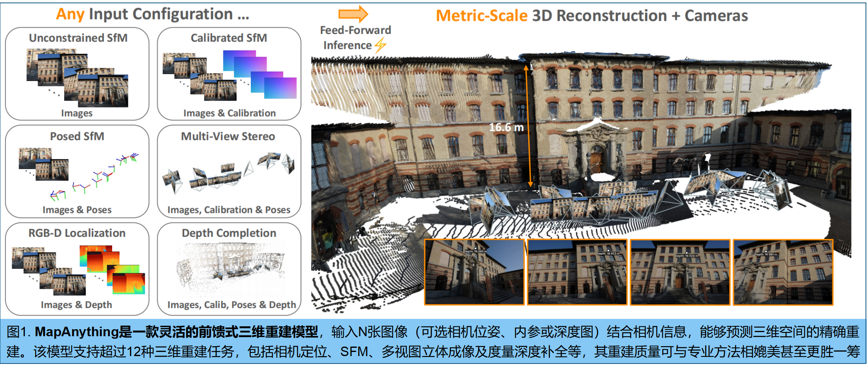The height and width of the screenshot is (366, 868).
Task: Click the lightning bolt icon beside Inference
Action: point(380,45)
